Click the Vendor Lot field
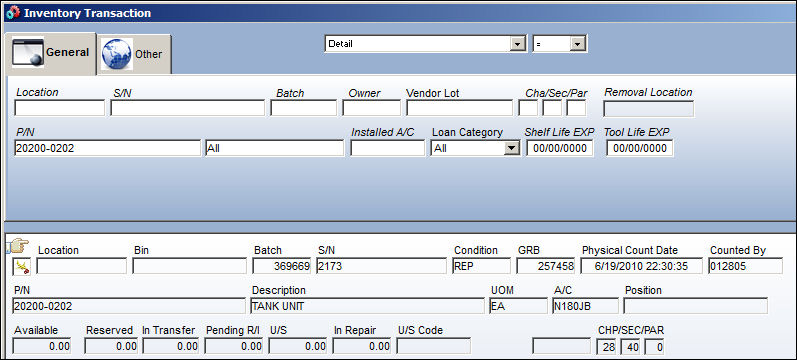797x360 pixels. tap(459, 108)
